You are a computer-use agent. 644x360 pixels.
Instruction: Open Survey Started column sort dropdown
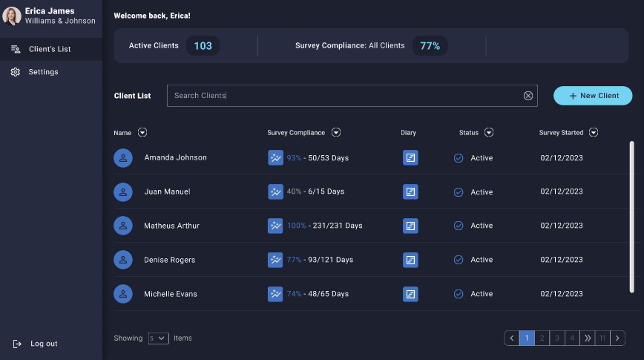(594, 132)
